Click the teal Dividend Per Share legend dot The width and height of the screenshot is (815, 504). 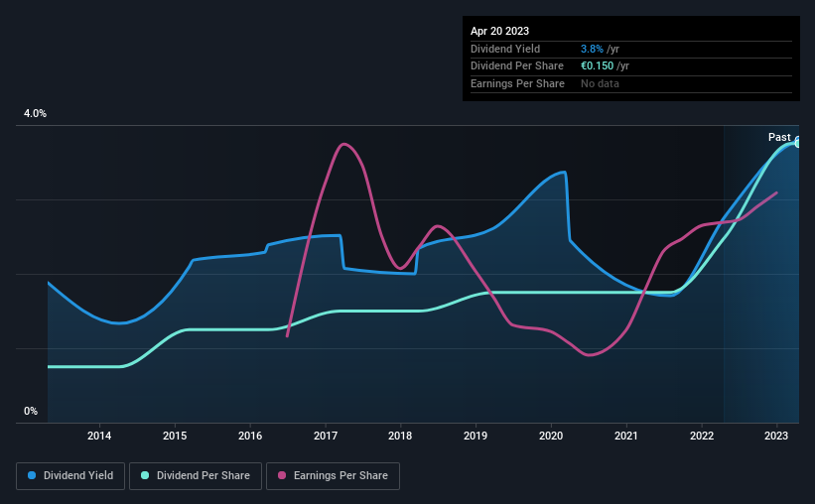tap(145, 475)
